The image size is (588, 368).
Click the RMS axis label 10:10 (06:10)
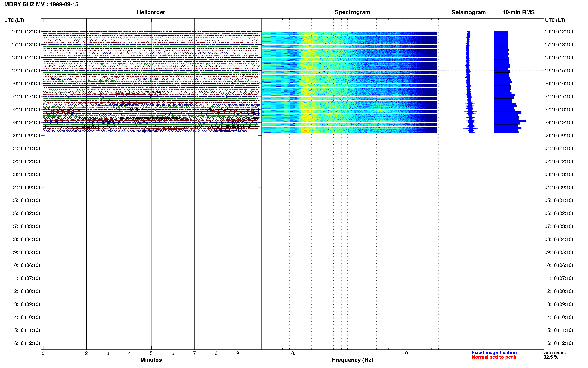coord(559,265)
